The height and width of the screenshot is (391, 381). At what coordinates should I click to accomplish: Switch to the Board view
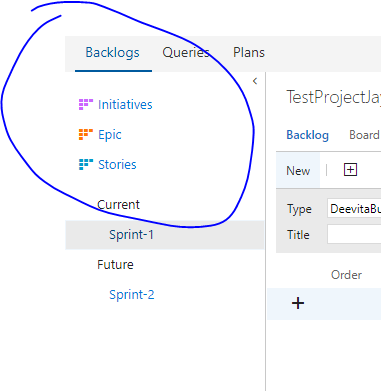pos(364,135)
